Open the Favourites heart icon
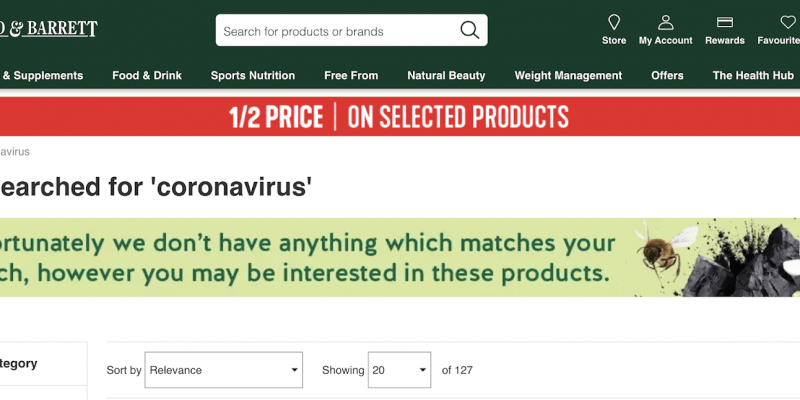 (x=787, y=22)
